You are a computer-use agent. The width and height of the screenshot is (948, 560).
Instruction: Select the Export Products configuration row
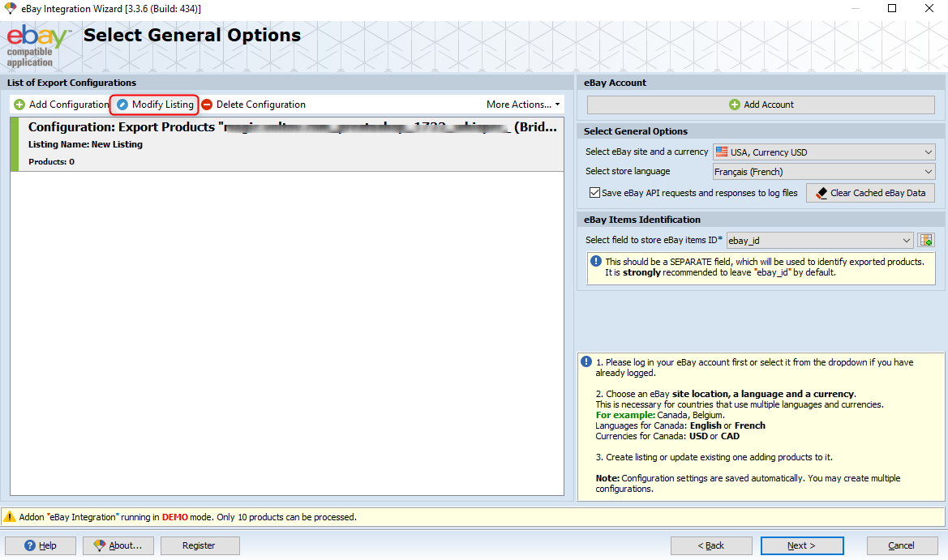[x=287, y=143]
